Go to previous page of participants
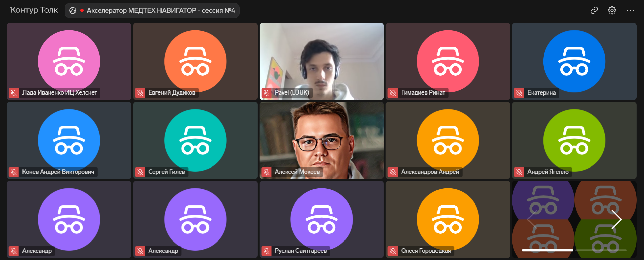 pyautogui.click(x=532, y=219)
